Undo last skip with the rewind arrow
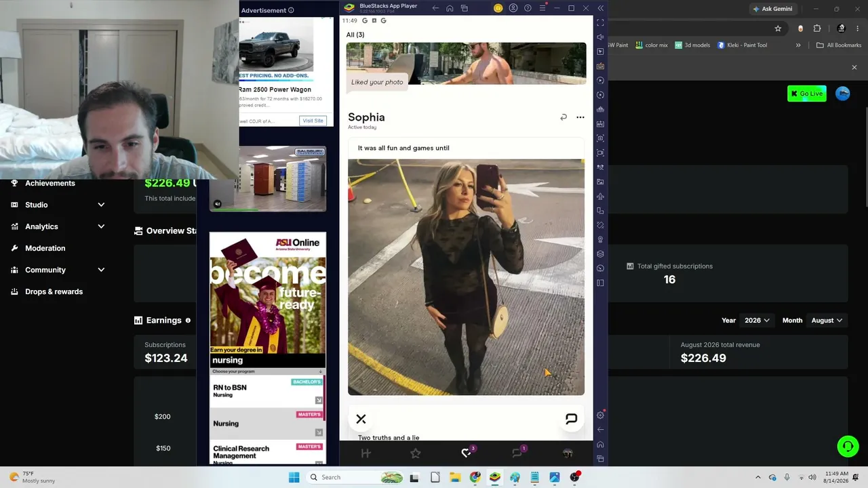The width and height of the screenshot is (868, 488). pos(563,117)
